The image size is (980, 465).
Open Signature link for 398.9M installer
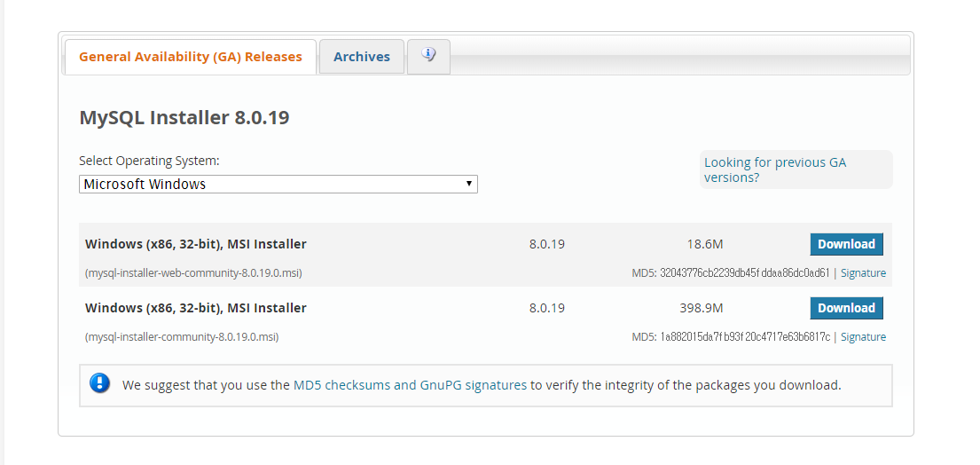pos(863,337)
